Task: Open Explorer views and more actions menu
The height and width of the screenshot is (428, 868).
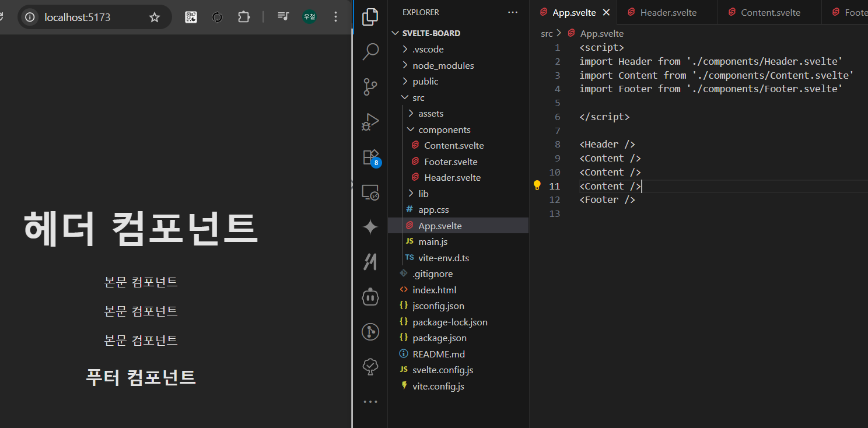Action: click(513, 12)
